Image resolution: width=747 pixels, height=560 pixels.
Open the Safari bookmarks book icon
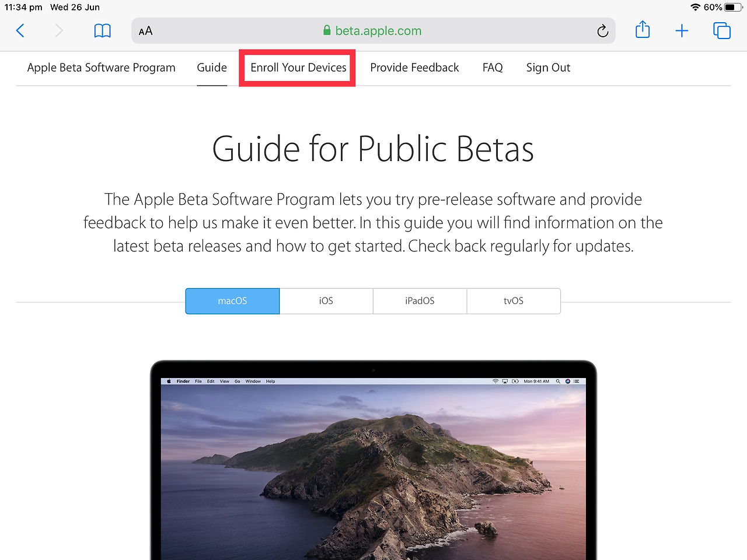(x=103, y=31)
